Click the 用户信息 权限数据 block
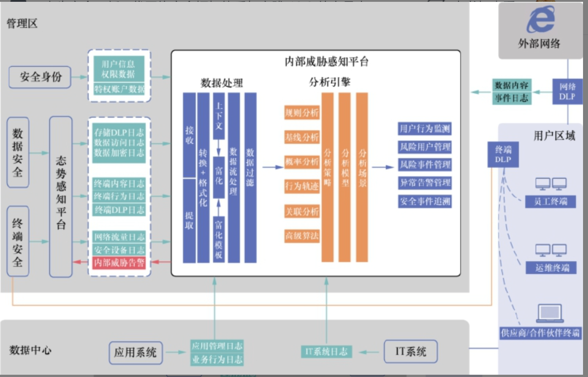 [x=119, y=68]
